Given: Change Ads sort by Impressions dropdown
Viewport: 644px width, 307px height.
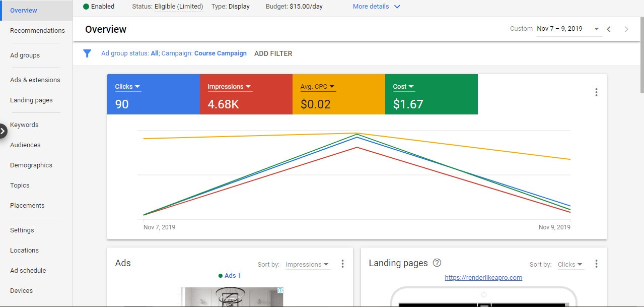Looking at the screenshot, I should (307, 265).
